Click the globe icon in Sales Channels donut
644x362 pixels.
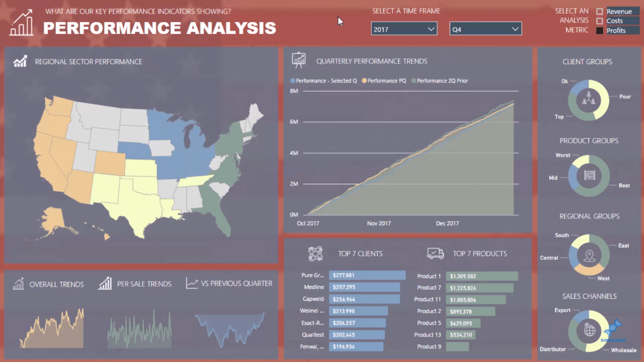(x=589, y=329)
